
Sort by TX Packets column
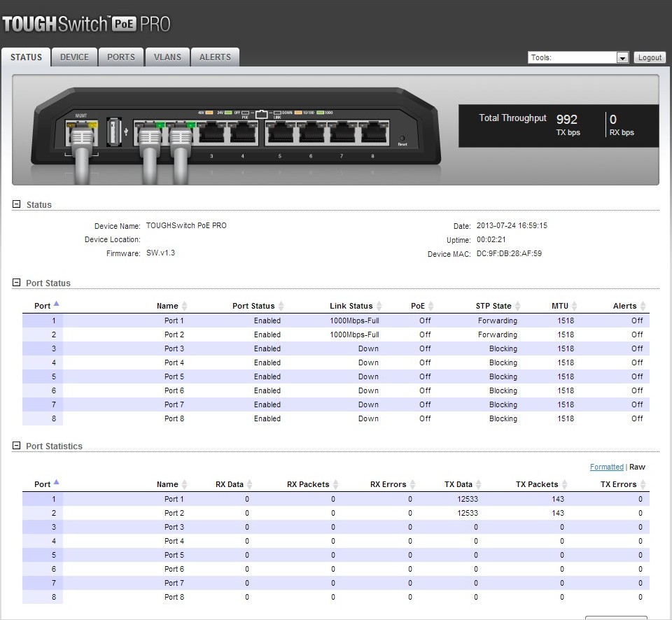coord(541,484)
